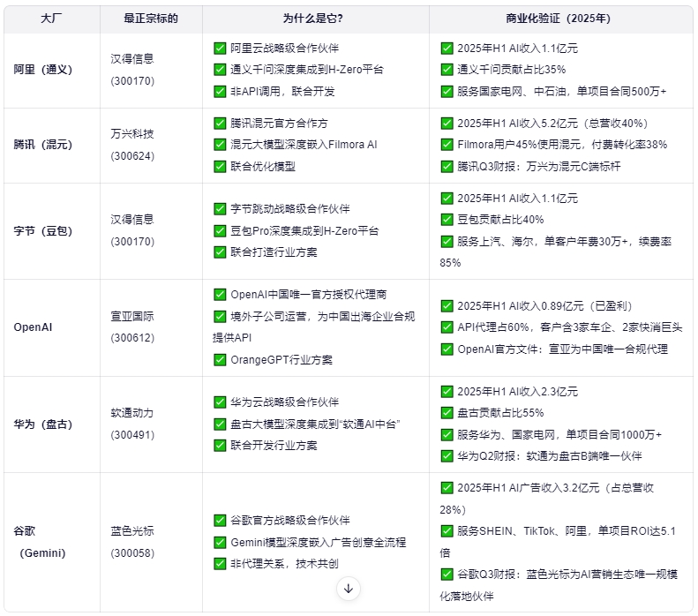698x616 pixels.
Task: Select the 为什么是它? column header
Action: pyautogui.click(x=313, y=19)
